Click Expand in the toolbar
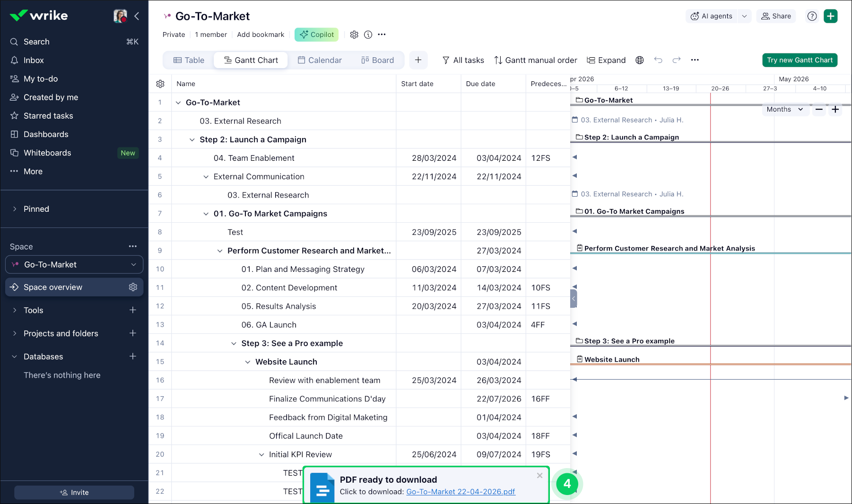This screenshot has height=504, width=852. [606, 60]
